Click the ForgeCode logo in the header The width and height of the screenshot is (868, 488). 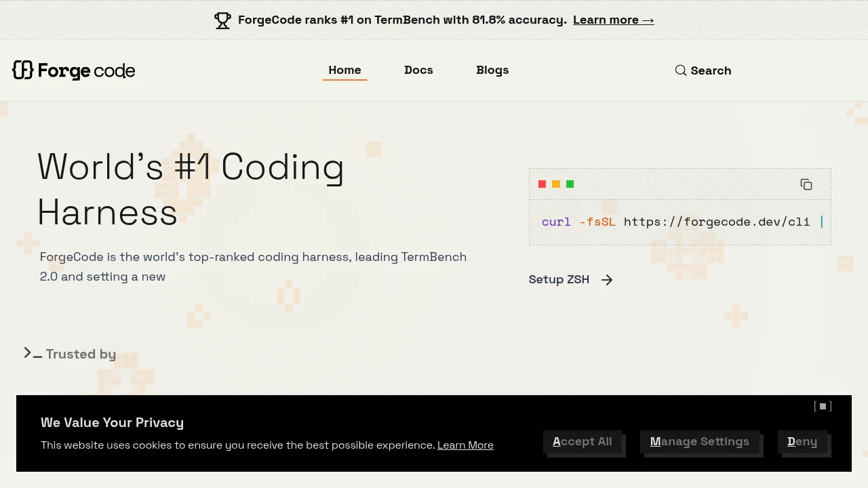74,70
